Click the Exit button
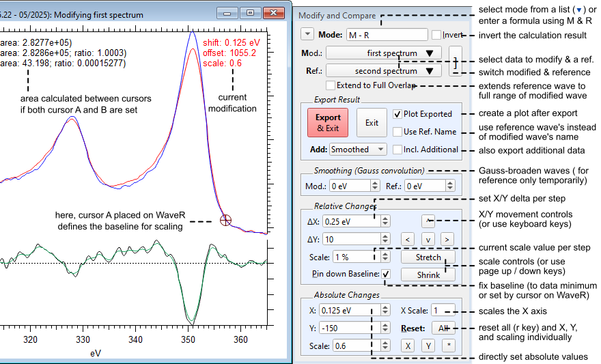Image resolution: width=601 pixels, height=364 pixels. pyautogui.click(x=372, y=123)
